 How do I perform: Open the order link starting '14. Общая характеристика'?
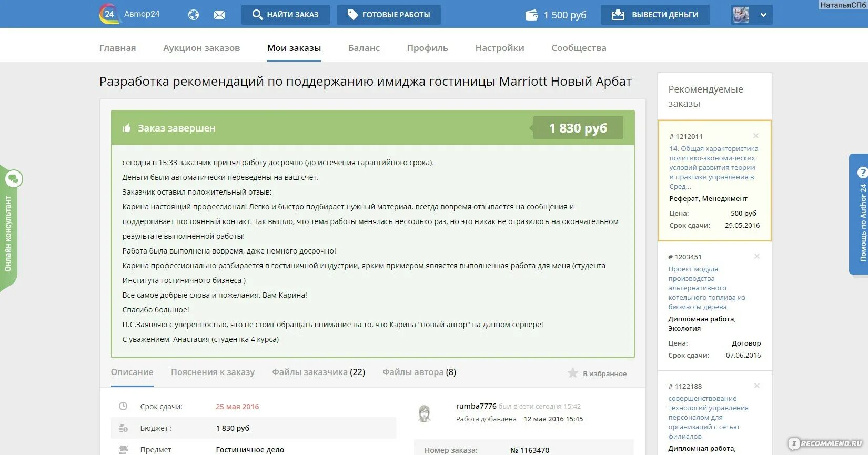click(714, 167)
